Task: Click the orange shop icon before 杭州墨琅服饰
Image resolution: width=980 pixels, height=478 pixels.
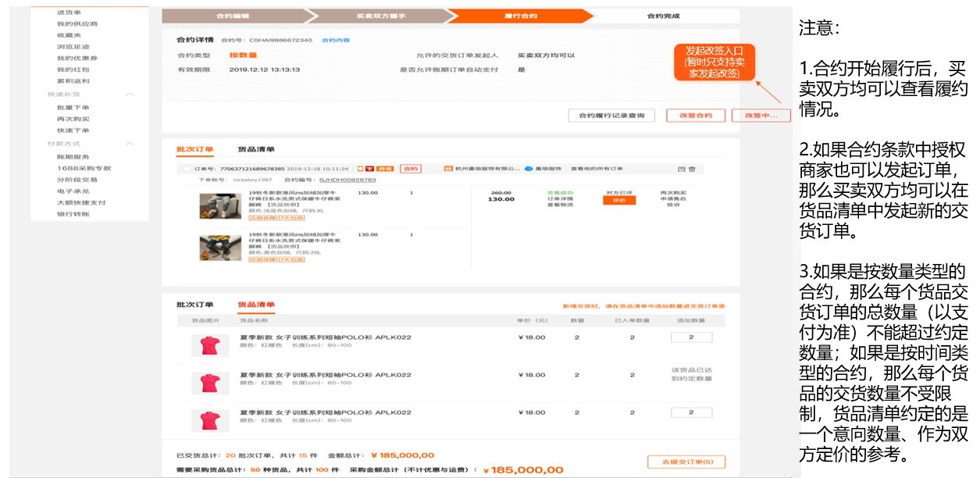Action: coord(447,169)
